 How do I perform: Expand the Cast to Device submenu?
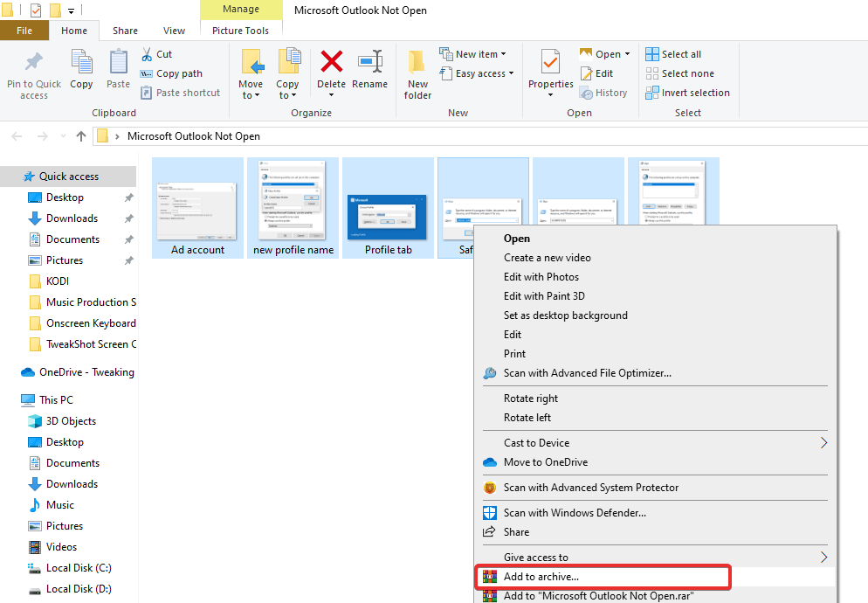[x=541, y=442]
